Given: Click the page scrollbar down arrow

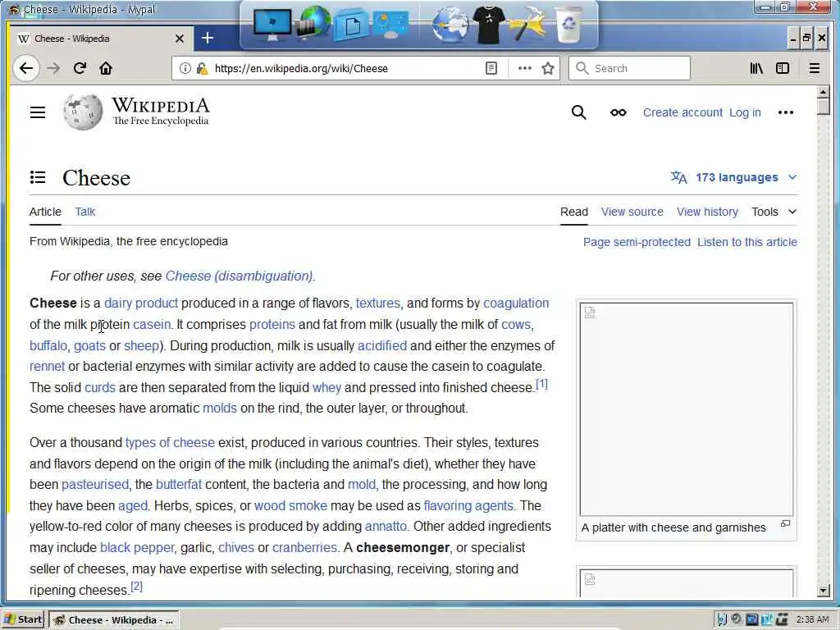Looking at the screenshot, I should point(824,591).
